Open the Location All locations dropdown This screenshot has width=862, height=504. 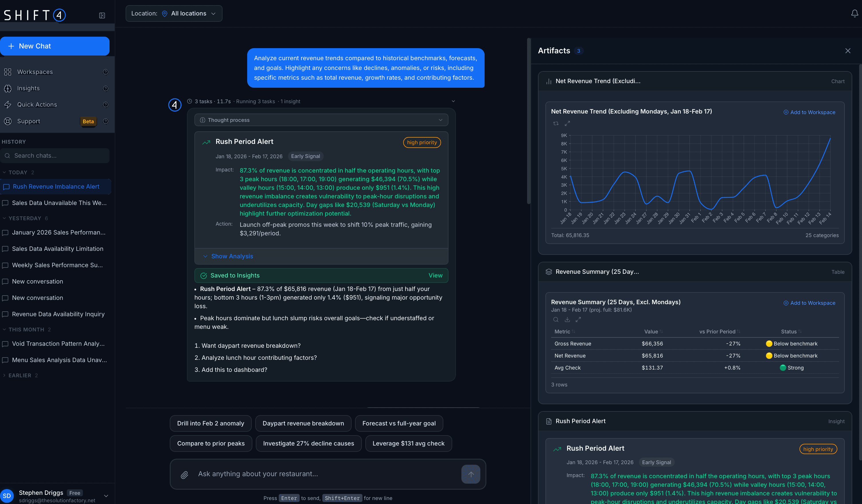tap(174, 13)
